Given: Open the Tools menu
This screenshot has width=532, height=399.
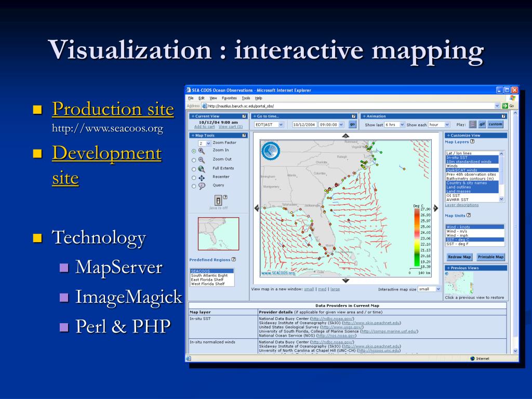Looking at the screenshot, I should tap(246, 98).
